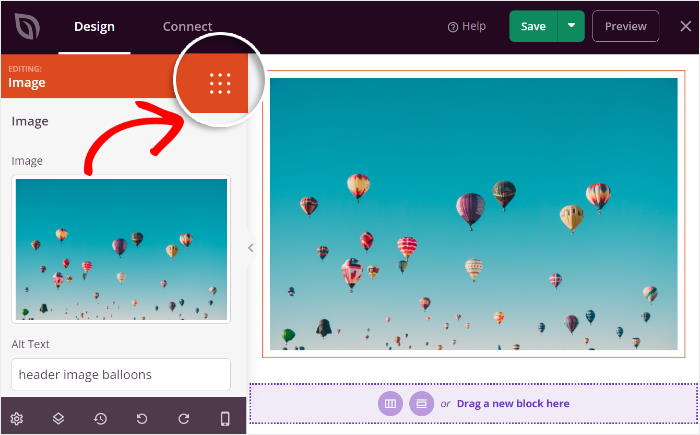700x435 pixels.
Task: Expand the Save dropdown arrow
Action: pos(571,26)
